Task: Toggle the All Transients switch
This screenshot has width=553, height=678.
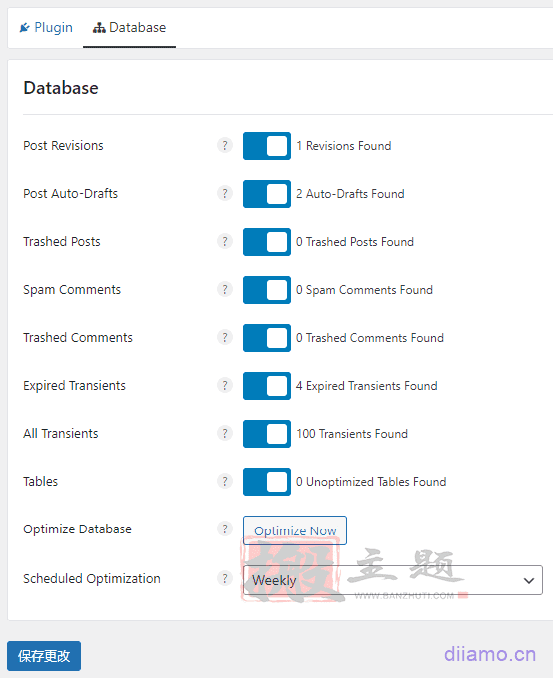Action: coord(267,434)
